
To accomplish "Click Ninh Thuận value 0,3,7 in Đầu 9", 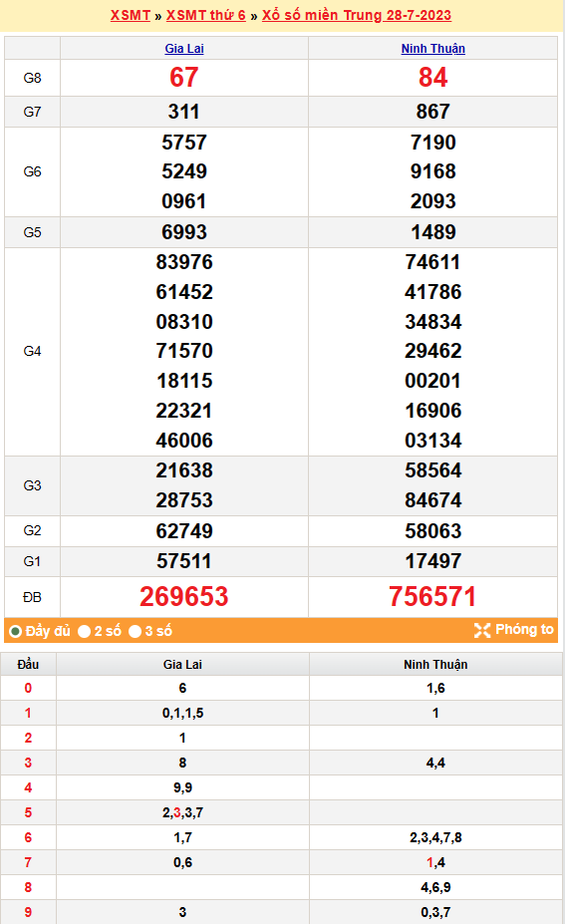I will (x=435, y=913).
